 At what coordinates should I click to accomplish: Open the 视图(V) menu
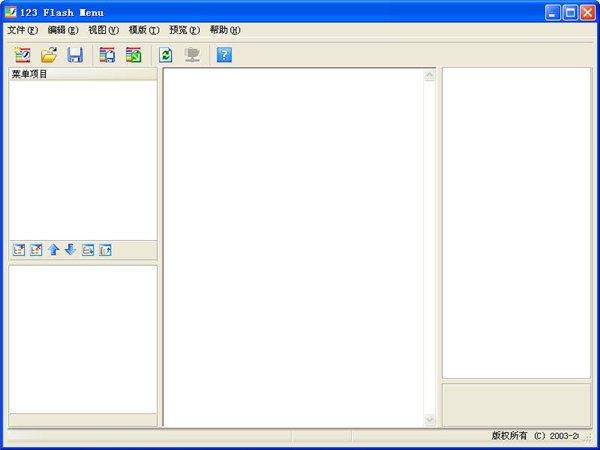coord(103,30)
